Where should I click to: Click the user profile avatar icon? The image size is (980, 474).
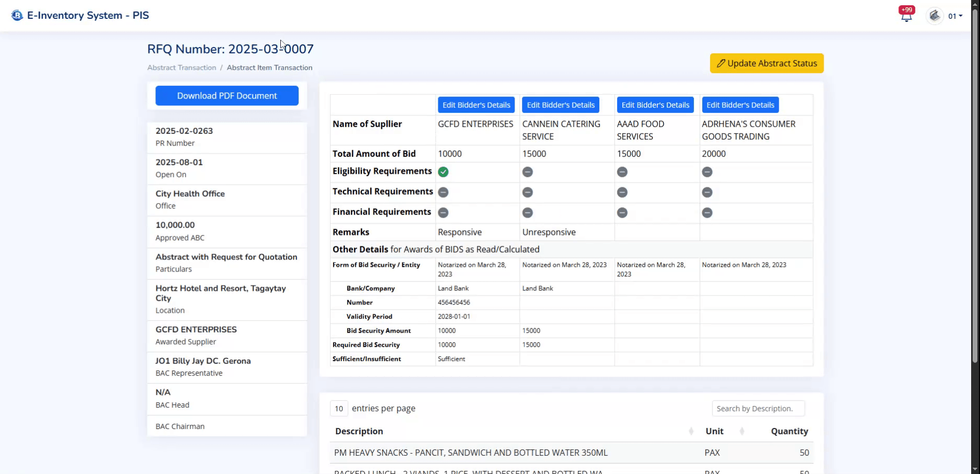click(x=935, y=16)
